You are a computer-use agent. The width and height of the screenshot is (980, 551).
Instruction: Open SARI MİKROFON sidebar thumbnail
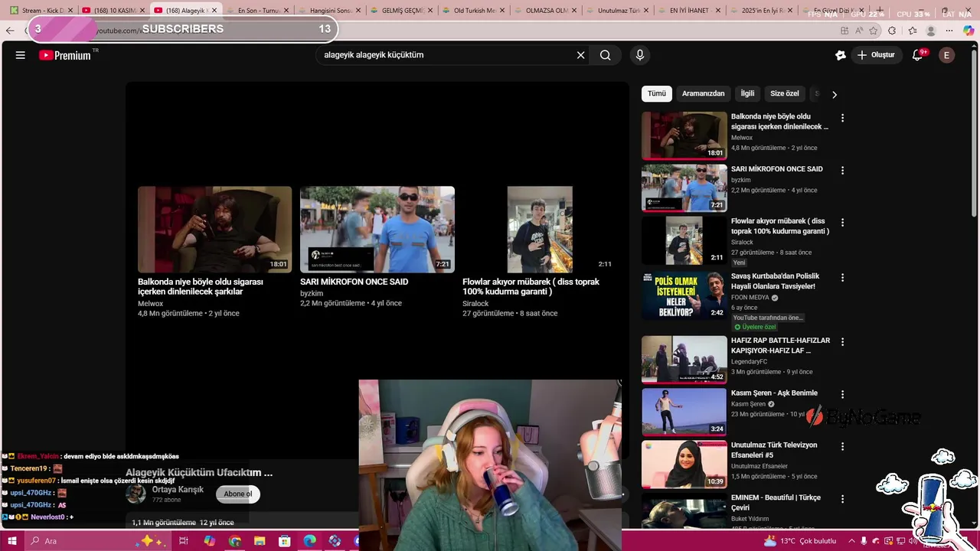684,187
